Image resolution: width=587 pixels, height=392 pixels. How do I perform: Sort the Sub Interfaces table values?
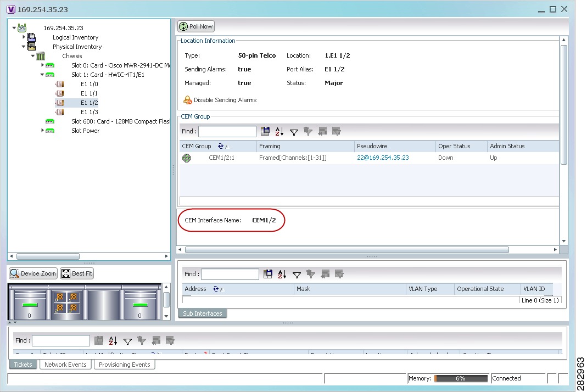[x=282, y=274]
